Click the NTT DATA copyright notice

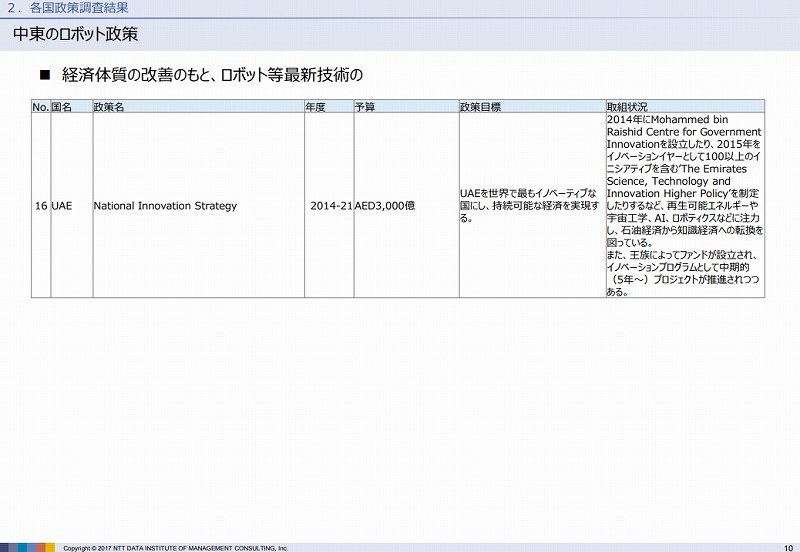tap(175, 548)
